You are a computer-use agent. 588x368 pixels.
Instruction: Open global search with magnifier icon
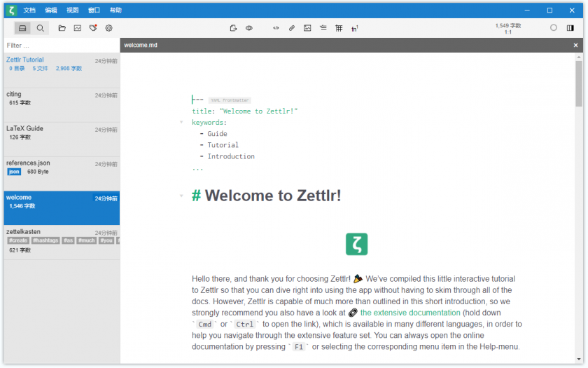click(41, 28)
